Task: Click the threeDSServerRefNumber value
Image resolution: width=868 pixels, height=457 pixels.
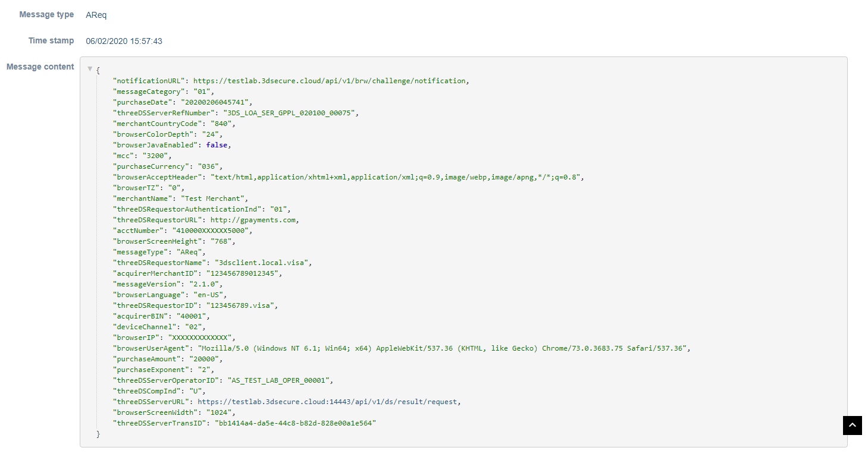Action: (290, 113)
